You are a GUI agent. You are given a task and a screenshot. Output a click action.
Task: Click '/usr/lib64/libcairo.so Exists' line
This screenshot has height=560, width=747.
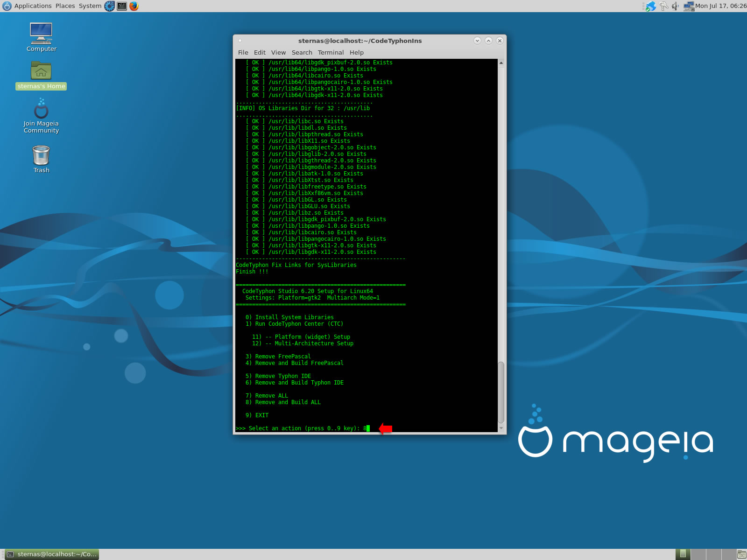pyautogui.click(x=304, y=76)
